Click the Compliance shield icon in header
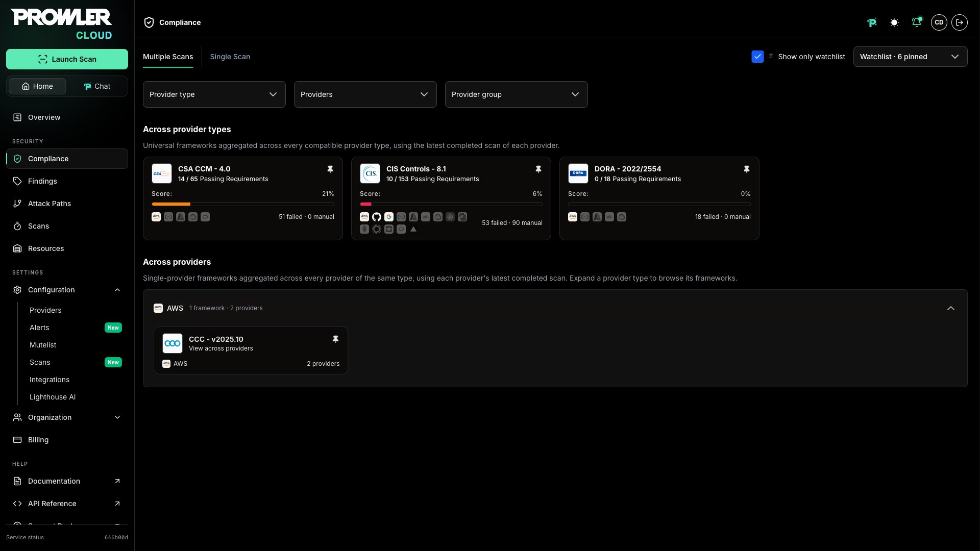 (x=149, y=22)
